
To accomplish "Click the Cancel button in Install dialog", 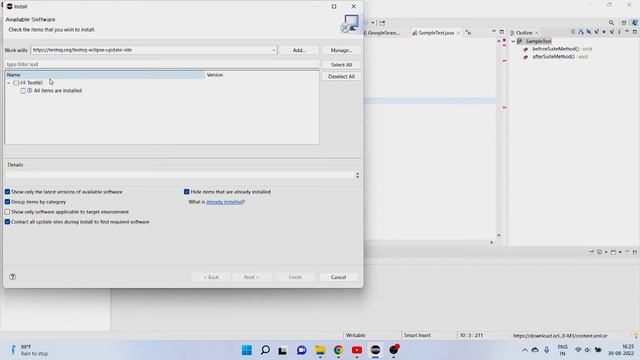I will coord(338,277).
